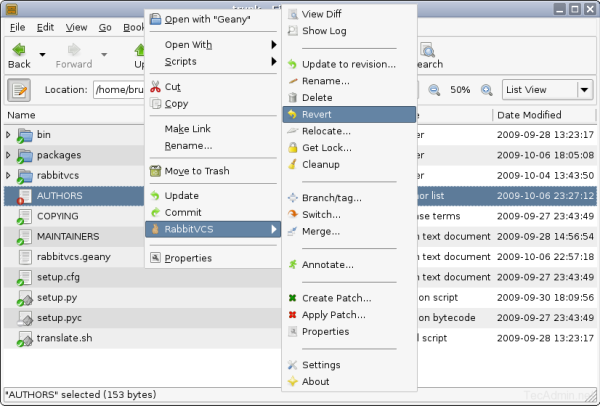This screenshot has width=600, height=406.
Task: Click the Create Patch icon
Action: pyautogui.click(x=293, y=298)
